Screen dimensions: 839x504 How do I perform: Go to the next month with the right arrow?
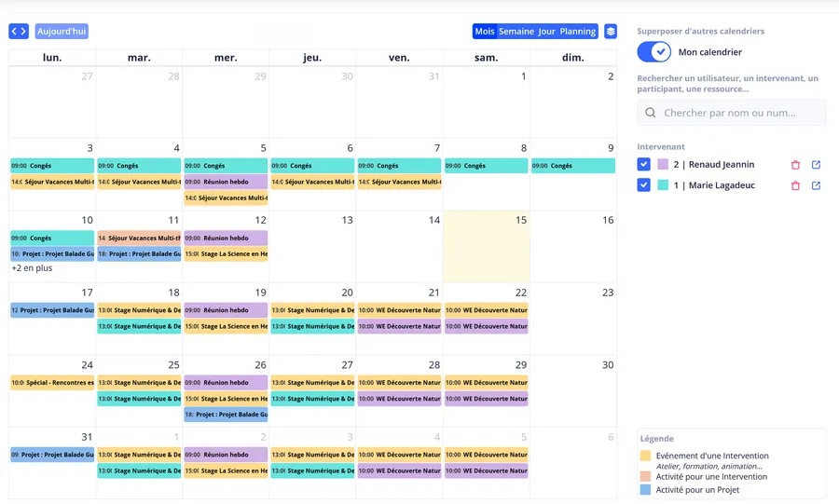coord(23,32)
